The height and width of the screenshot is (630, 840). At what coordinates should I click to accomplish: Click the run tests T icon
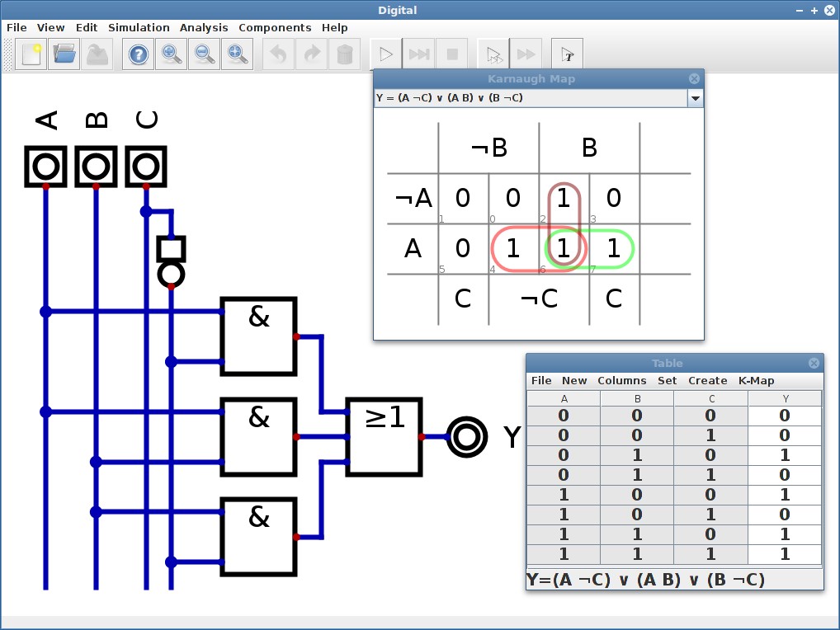[x=568, y=54]
